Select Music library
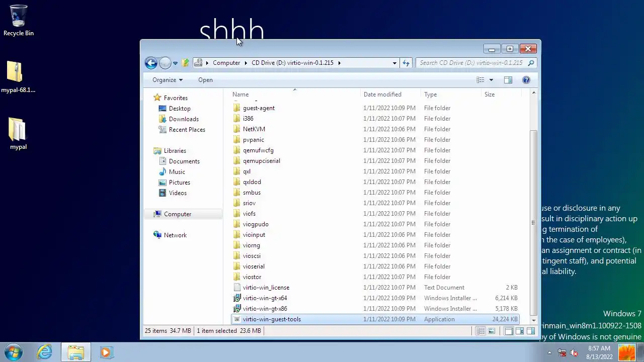Image resolution: width=644 pixels, height=362 pixels. (x=177, y=172)
